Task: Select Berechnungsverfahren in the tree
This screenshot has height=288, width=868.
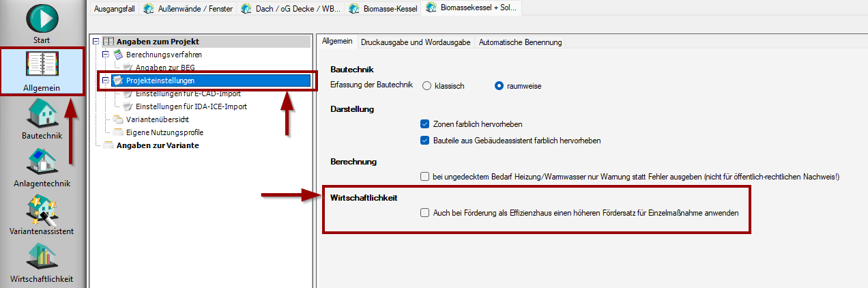Action: [x=164, y=55]
